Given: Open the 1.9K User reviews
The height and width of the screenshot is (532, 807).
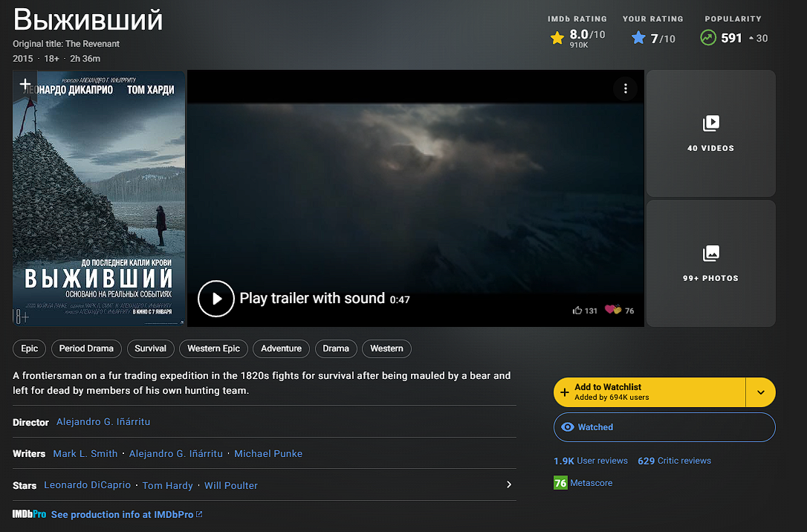Looking at the screenshot, I should click(x=590, y=461).
